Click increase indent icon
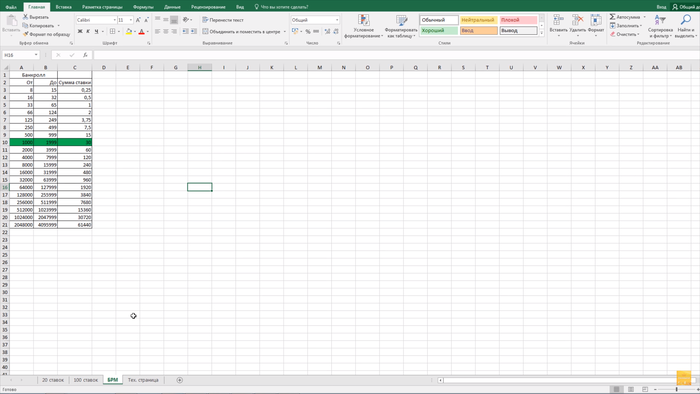This screenshot has height=394, width=700. pos(194,32)
